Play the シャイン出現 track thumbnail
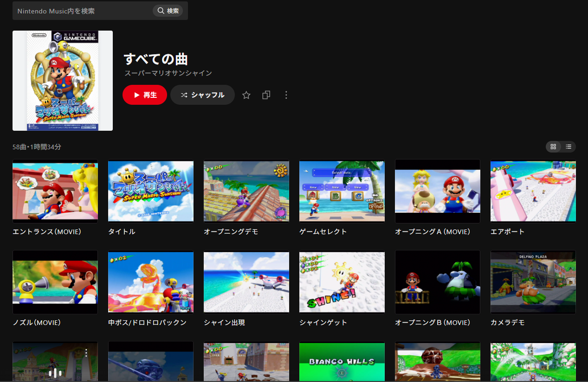Image resolution: width=588 pixels, height=382 pixels. [x=246, y=282]
